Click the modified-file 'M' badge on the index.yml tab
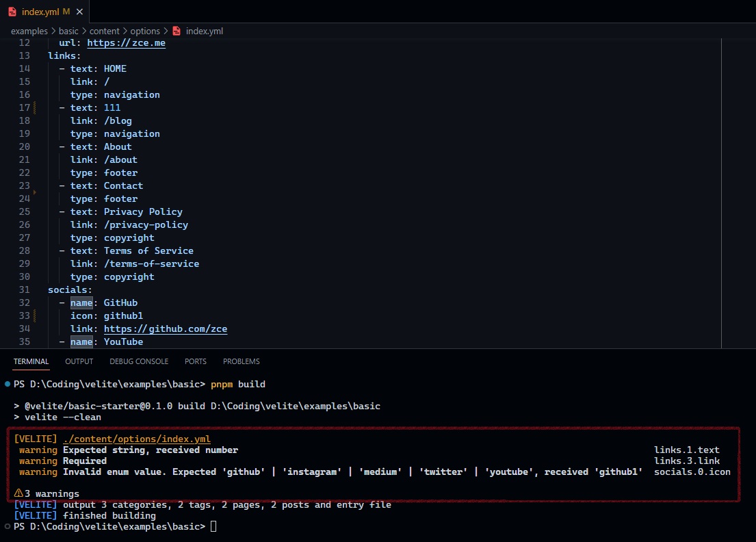Screen dimensions: 756x542 point(66,12)
